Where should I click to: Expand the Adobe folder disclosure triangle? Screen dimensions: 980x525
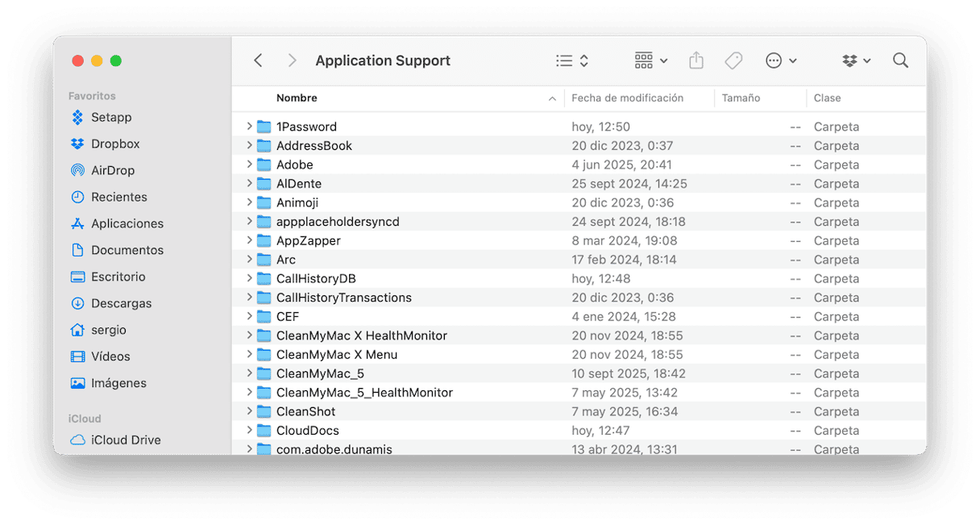click(249, 165)
